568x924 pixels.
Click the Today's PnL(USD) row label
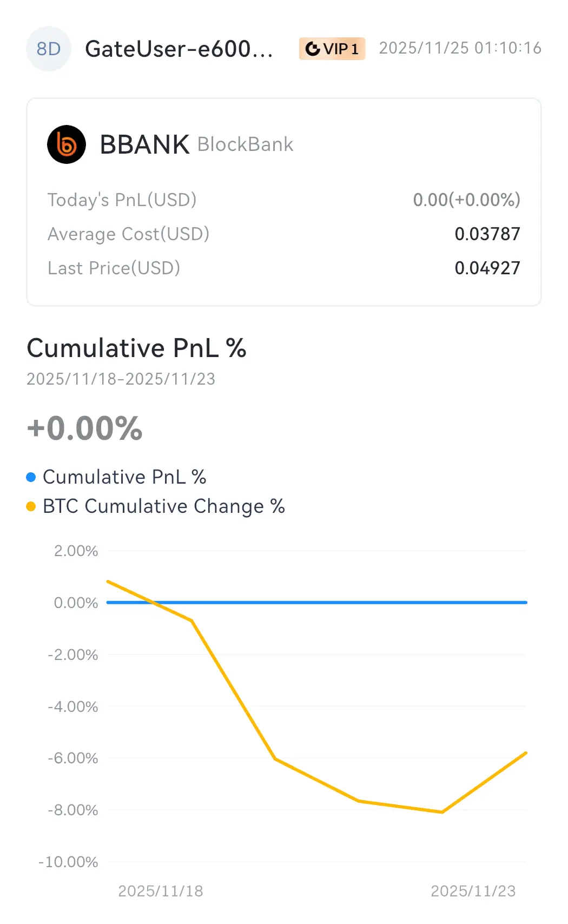pos(122,200)
